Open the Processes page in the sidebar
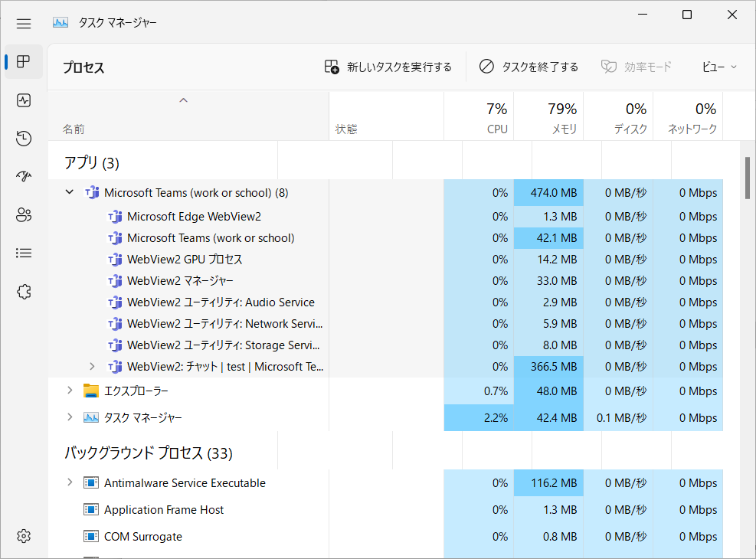This screenshot has width=756, height=559. click(x=24, y=62)
